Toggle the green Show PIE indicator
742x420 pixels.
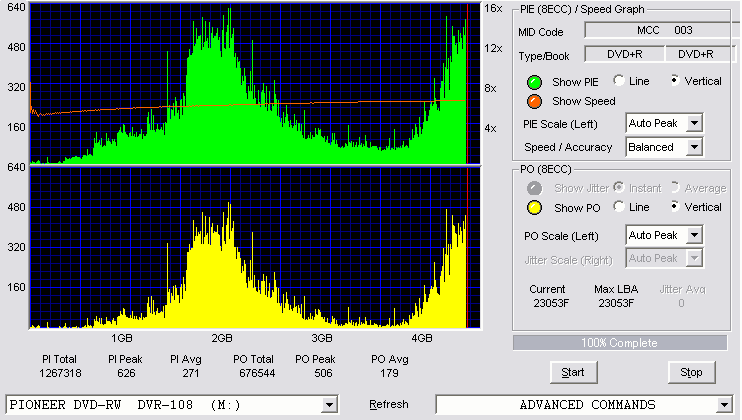pyautogui.click(x=534, y=82)
